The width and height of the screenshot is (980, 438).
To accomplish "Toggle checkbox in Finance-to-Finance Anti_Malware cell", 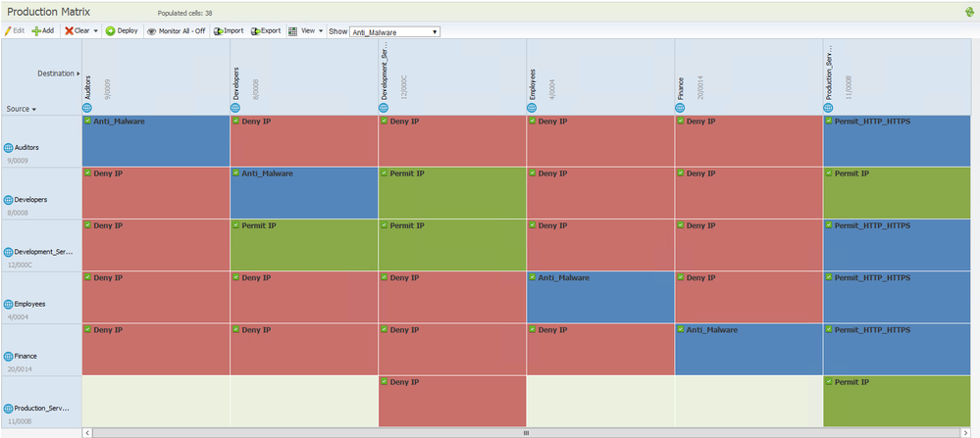I will (x=681, y=329).
